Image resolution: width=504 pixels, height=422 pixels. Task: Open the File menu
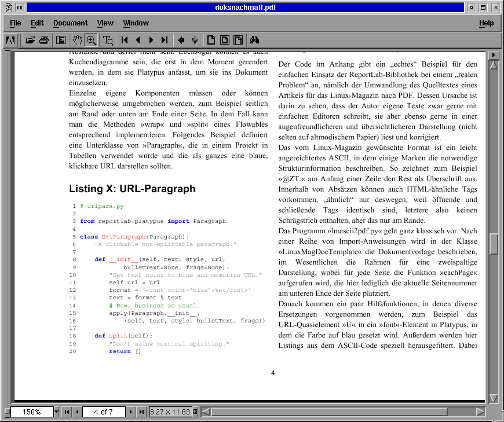click(x=16, y=23)
